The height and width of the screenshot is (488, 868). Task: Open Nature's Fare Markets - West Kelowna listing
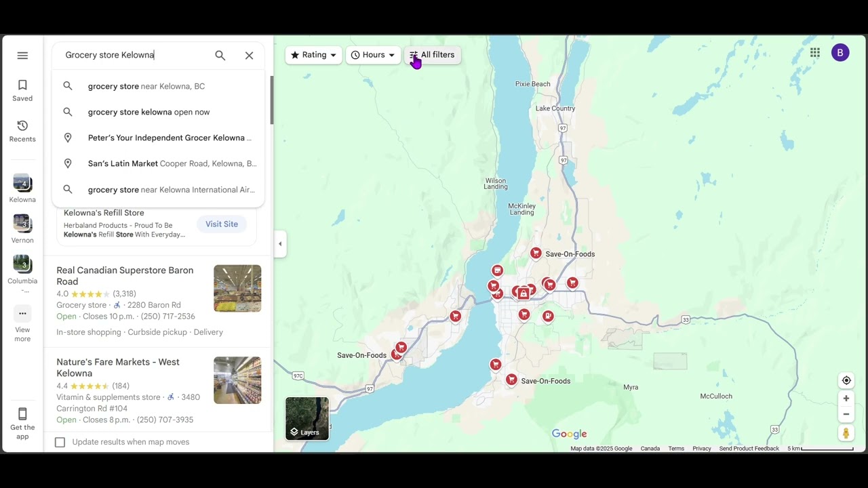118,367
